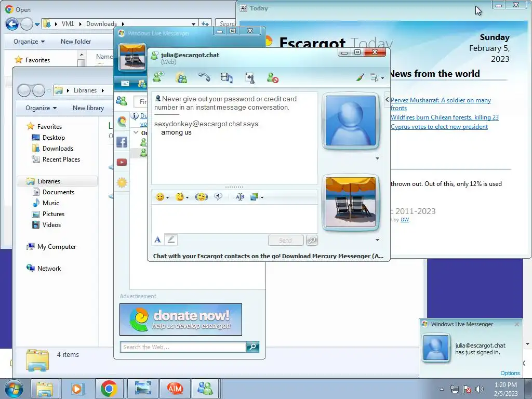Expand Libraries breadcrumb arrow in address bar

102,90
